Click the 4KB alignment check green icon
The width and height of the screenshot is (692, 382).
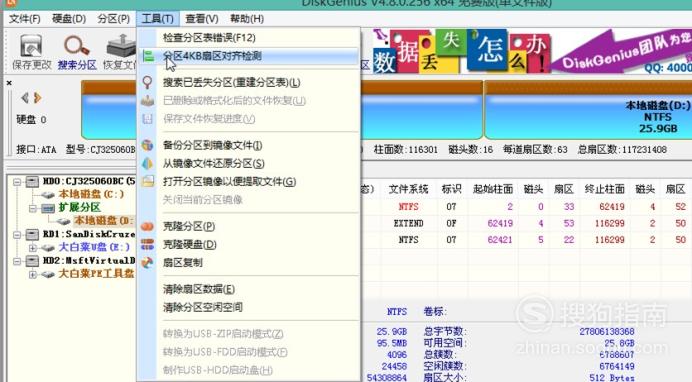click(148, 56)
